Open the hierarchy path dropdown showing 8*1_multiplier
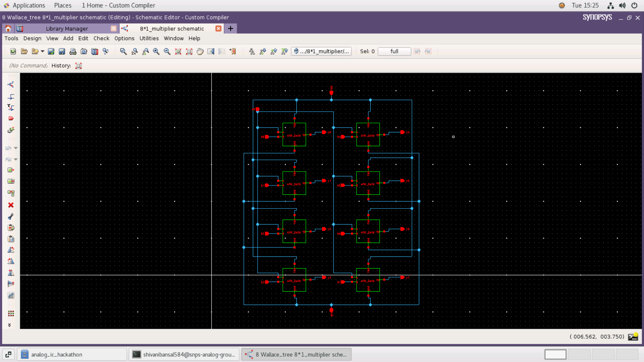 coord(321,51)
